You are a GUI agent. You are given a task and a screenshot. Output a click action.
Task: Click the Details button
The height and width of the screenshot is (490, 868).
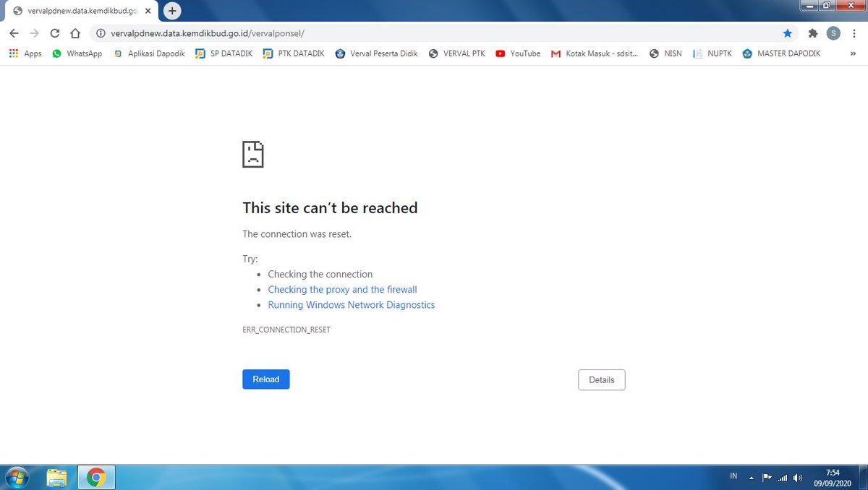602,380
